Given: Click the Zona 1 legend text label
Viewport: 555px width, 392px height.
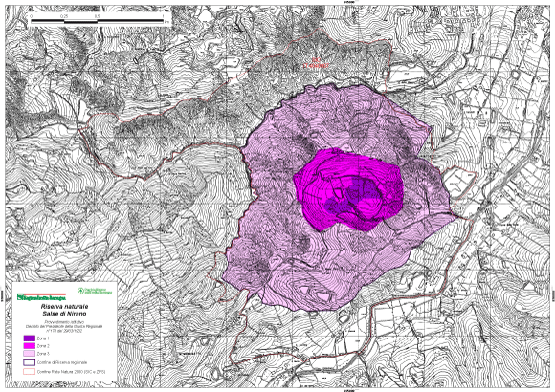Looking at the screenshot, I should coord(43,338).
